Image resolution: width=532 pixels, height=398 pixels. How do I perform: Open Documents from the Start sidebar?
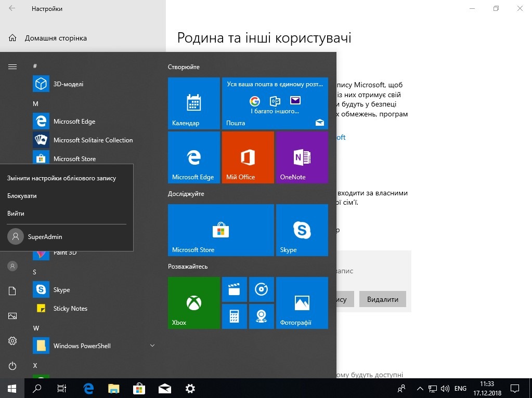[x=12, y=291]
